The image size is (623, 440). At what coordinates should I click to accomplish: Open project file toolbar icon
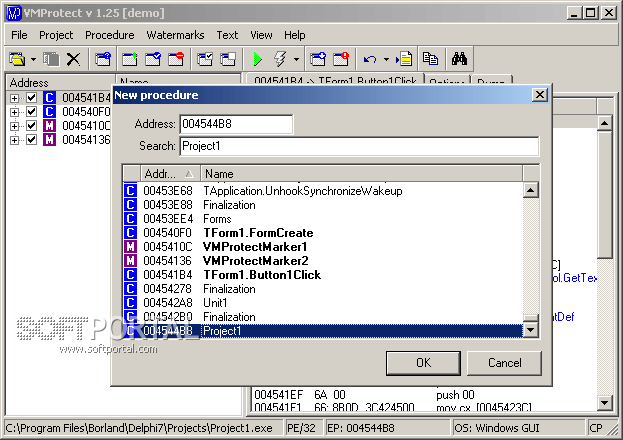point(17,59)
